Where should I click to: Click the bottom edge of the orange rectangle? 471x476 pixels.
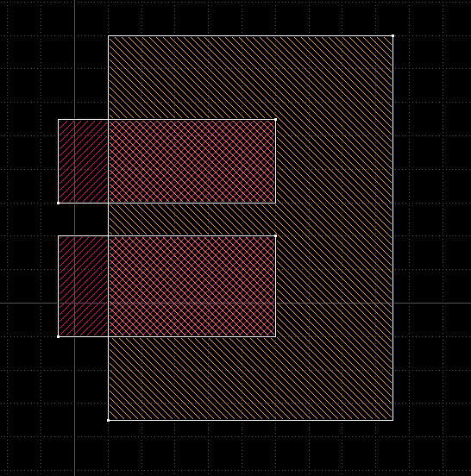coord(250,420)
